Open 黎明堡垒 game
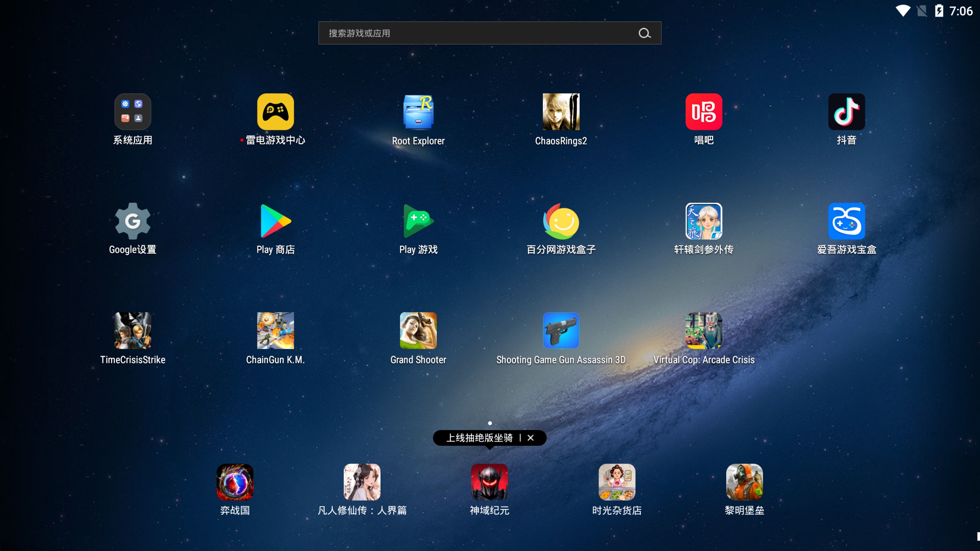980x551 pixels. 744,482
